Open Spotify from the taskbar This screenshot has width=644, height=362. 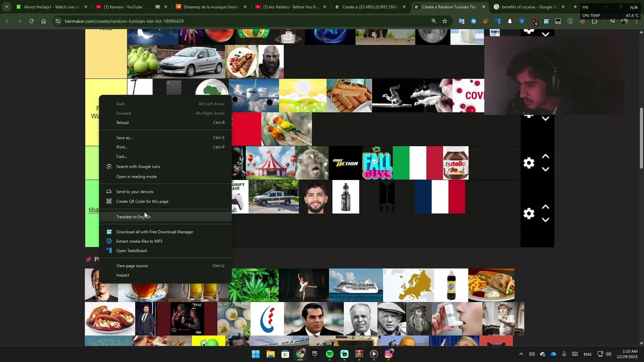pyautogui.click(x=330, y=354)
